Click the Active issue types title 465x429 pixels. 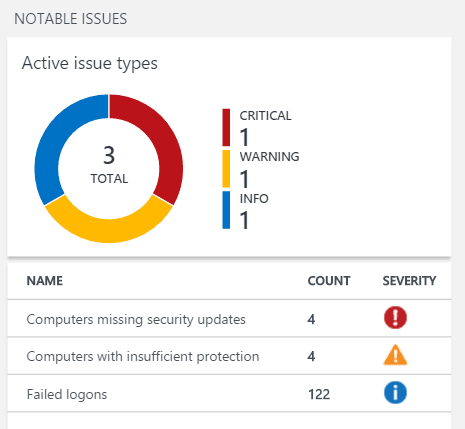[90, 63]
